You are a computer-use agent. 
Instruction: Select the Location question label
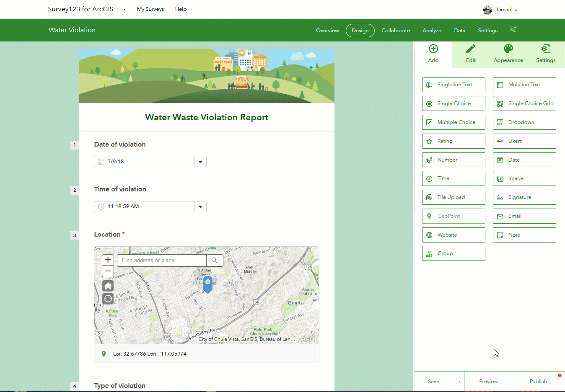click(107, 235)
